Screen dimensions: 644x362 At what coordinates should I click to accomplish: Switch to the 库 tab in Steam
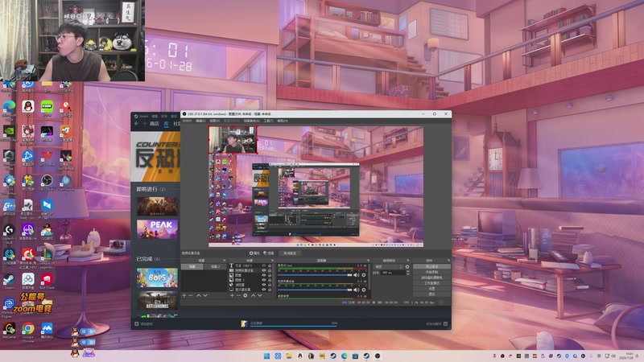[167, 124]
